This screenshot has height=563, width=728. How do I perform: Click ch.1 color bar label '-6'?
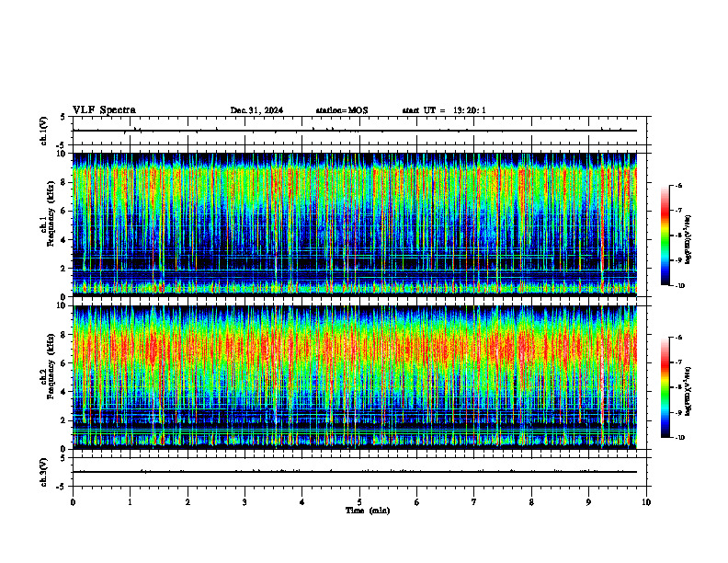pyautogui.click(x=677, y=185)
